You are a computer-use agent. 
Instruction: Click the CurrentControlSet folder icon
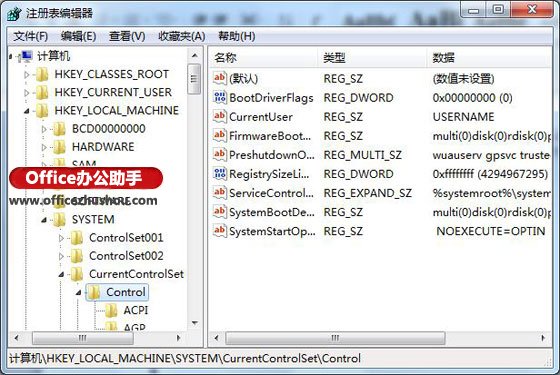[x=76, y=274]
